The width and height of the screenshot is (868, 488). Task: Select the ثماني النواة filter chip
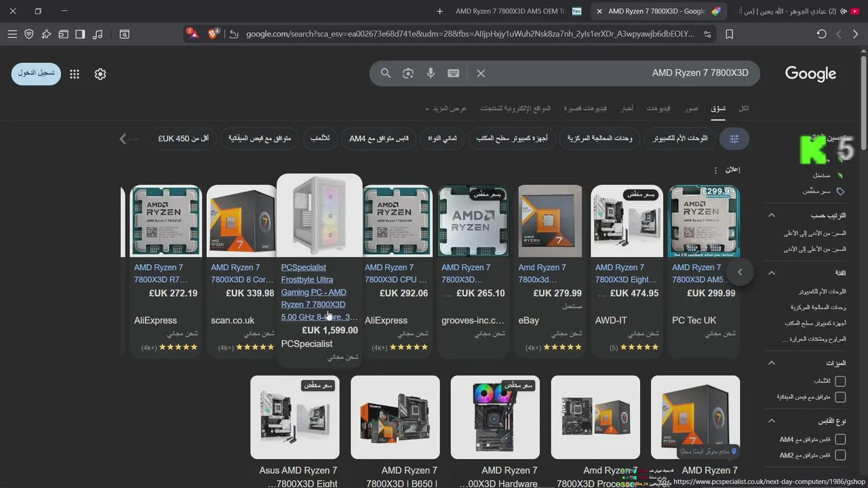coord(442,138)
